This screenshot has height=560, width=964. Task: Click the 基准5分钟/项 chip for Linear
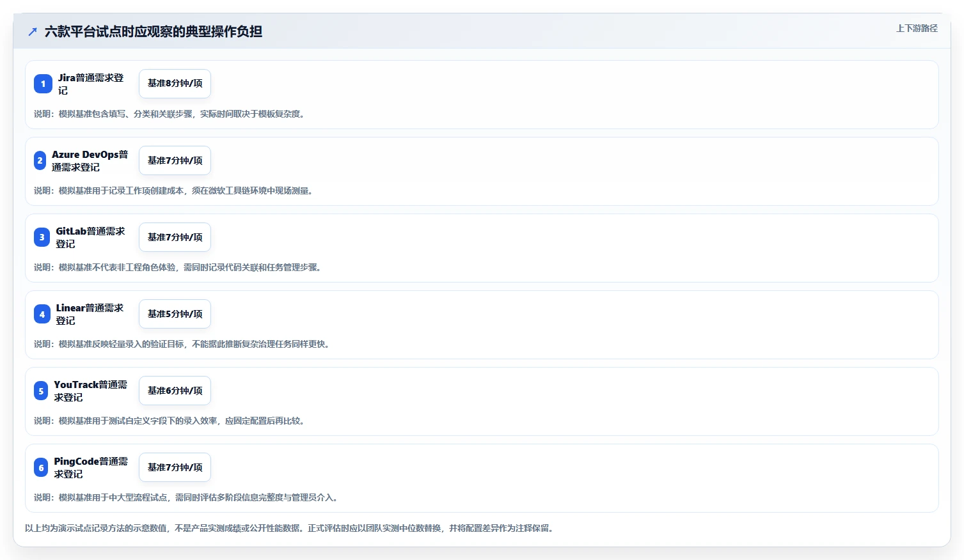click(175, 314)
